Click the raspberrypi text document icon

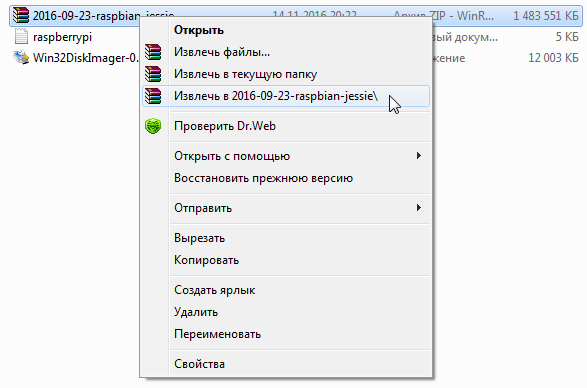(21, 37)
